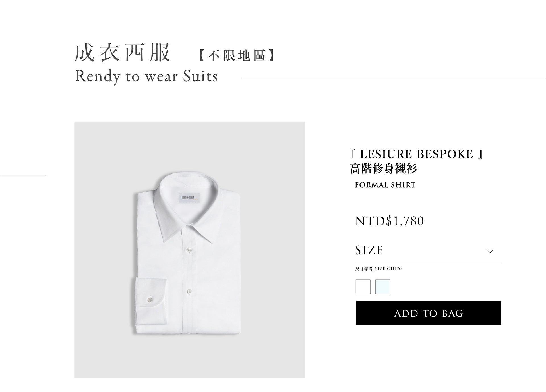The image size is (546, 392).
Task: Click the NTD$1,780 price
Action: (x=390, y=221)
